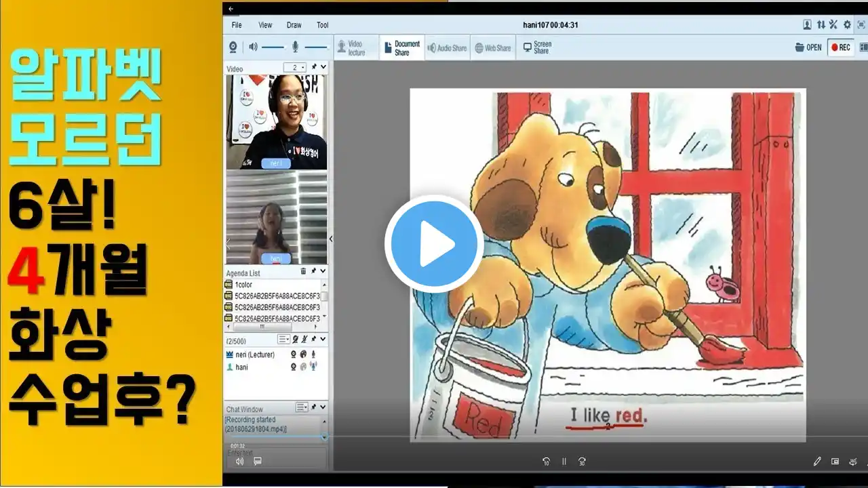Click the microphone icon in toolbar

pos(295,47)
